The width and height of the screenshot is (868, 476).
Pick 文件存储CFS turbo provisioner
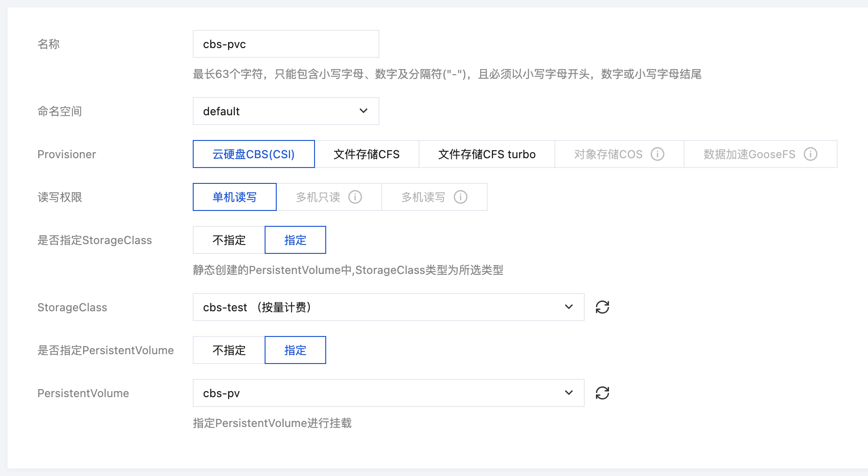coord(486,154)
